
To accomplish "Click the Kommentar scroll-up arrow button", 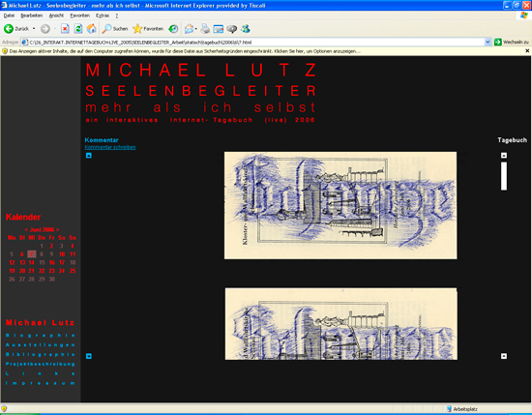I will click(89, 156).
